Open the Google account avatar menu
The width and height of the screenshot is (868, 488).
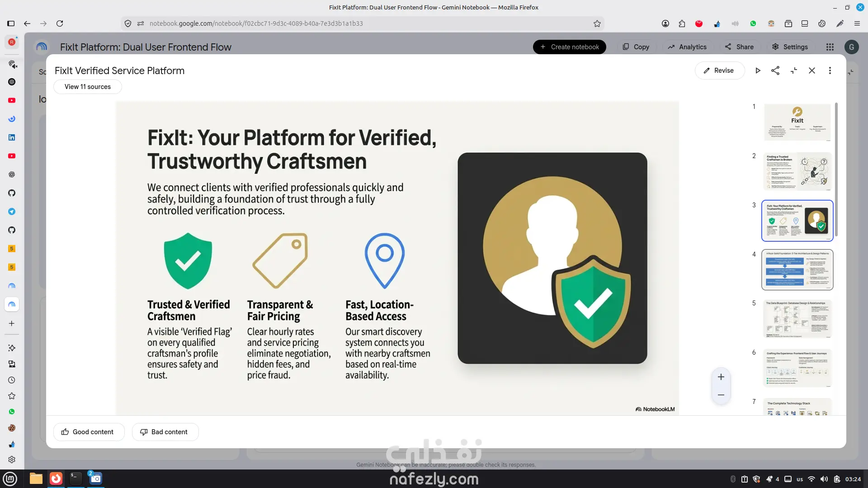(852, 47)
